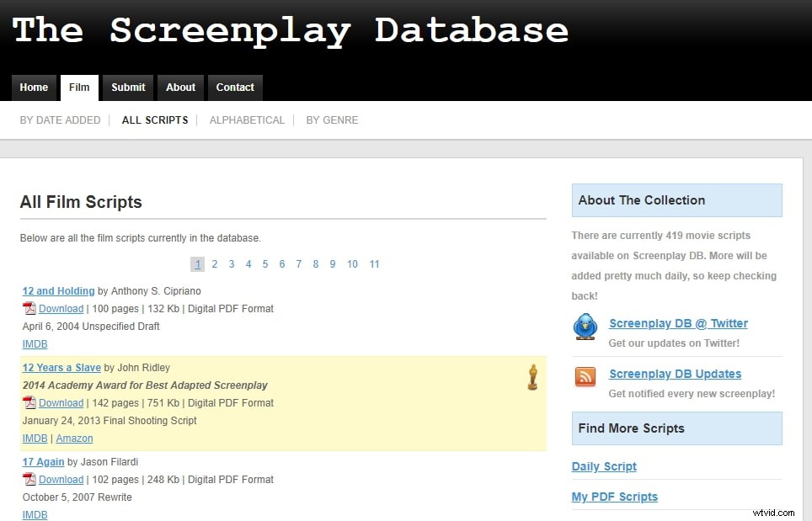The width and height of the screenshot is (812, 521).
Task: Switch to ALPHABETICAL sorting
Action: pos(247,120)
